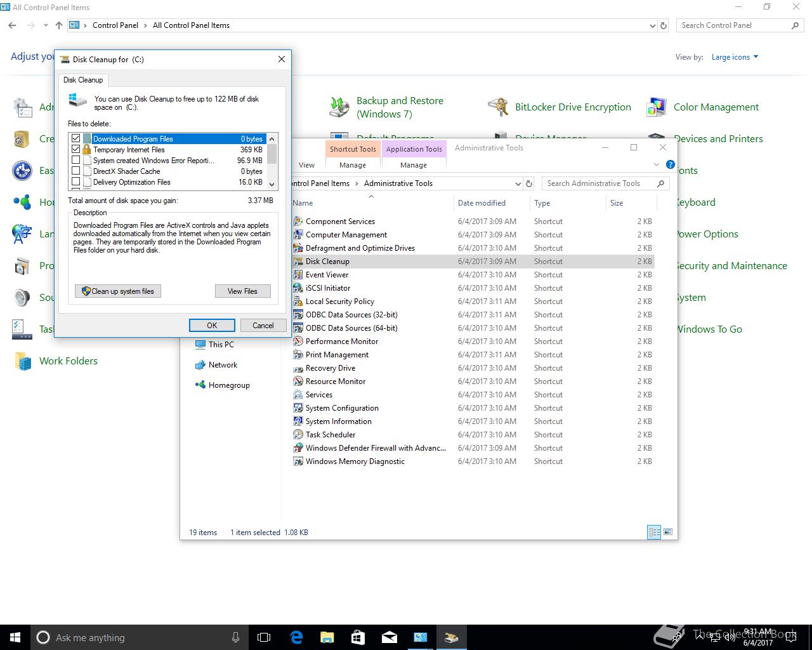Click the Cortana microphone icon

pyautogui.click(x=236, y=637)
